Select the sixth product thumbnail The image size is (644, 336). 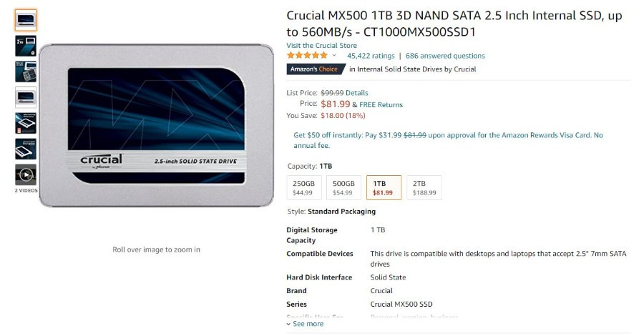pos(26,149)
